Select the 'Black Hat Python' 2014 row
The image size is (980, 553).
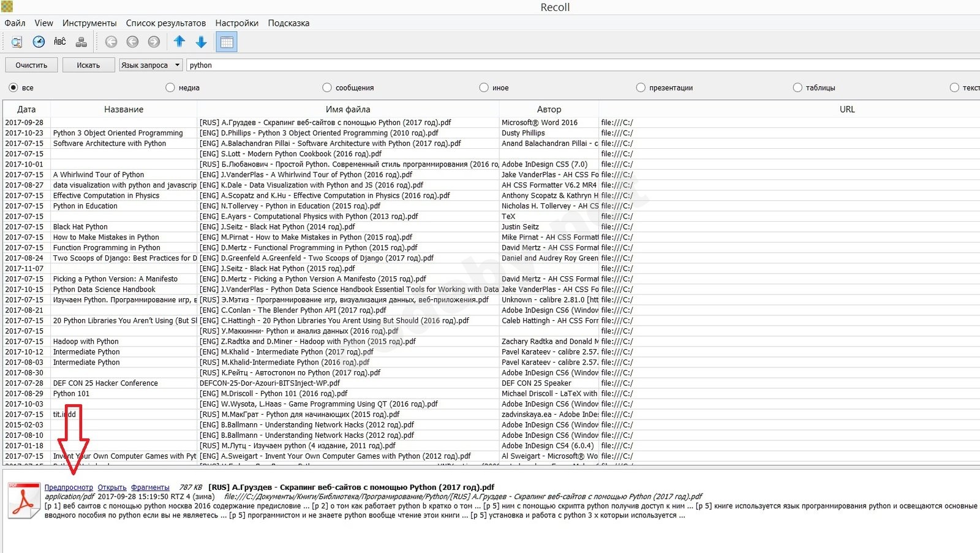click(x=277, y=227)
